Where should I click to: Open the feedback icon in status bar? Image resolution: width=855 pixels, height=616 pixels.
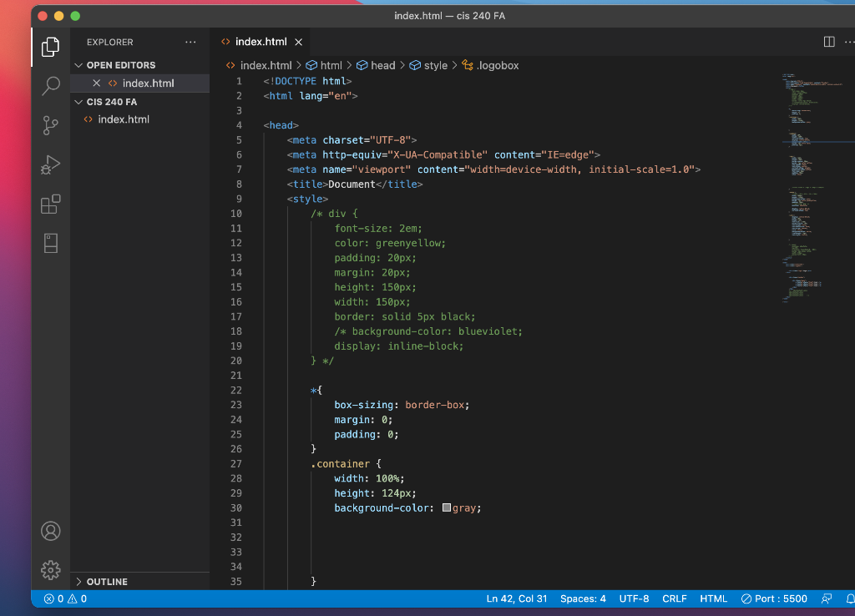826,598
